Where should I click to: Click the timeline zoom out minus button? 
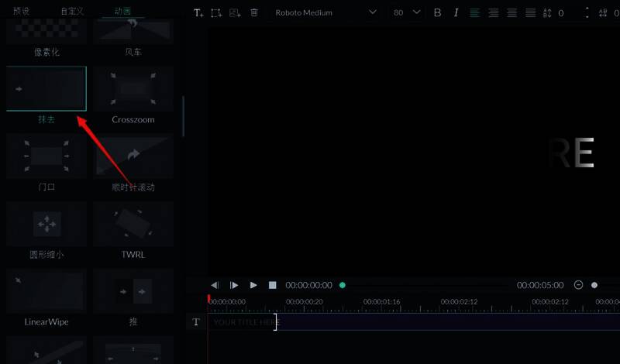click(578, 285)
